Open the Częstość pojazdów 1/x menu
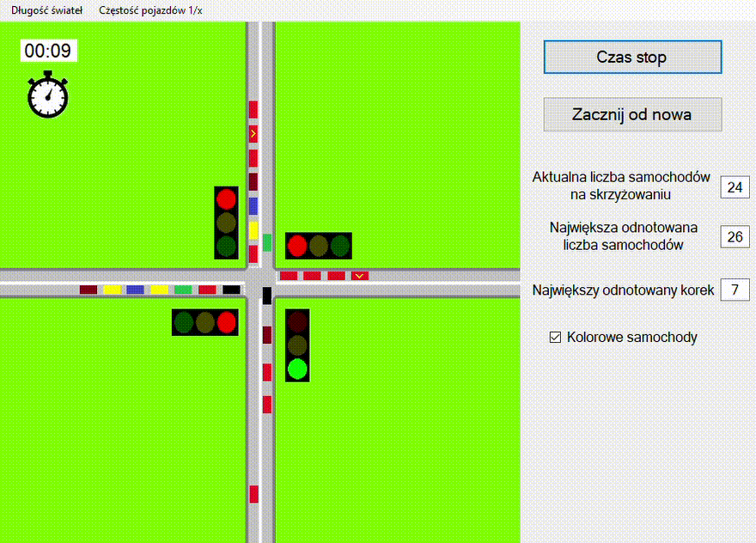Image resolution: width=756 pixels, height=543 pixels. pyautogui.click(x=150, y=10)
